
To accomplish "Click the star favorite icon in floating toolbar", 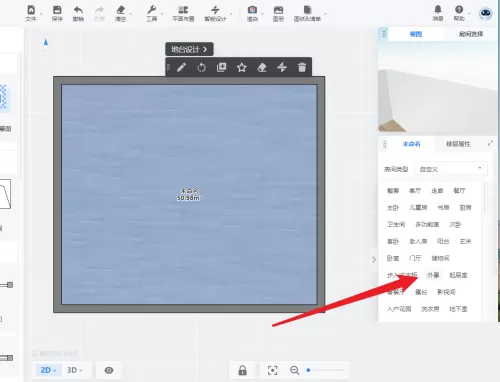I will coord(242,68).
